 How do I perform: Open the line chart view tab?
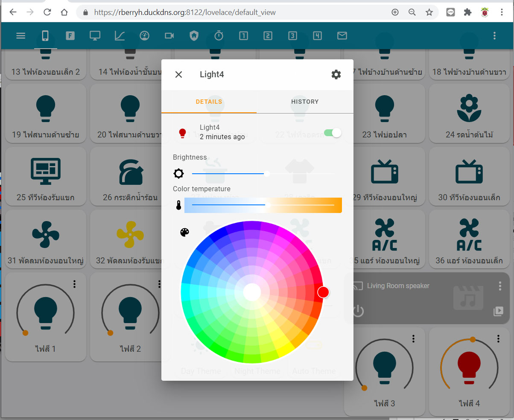(x=120, y=36)
